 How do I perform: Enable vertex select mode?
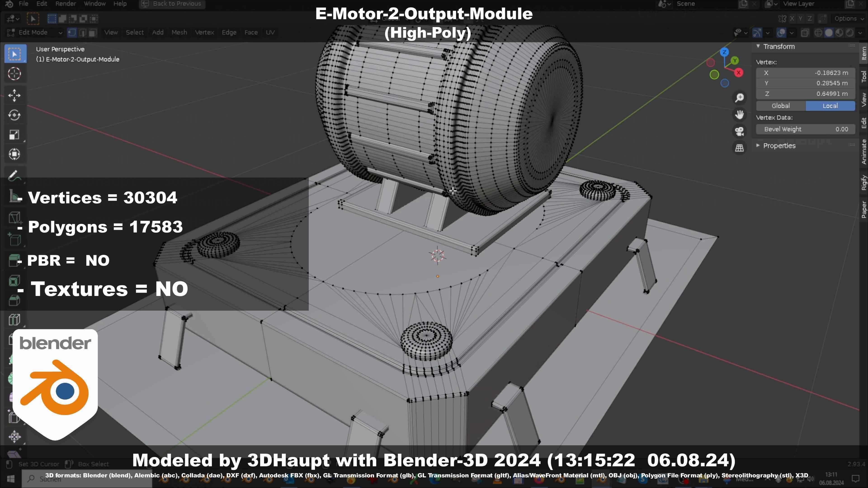[72, 33]
